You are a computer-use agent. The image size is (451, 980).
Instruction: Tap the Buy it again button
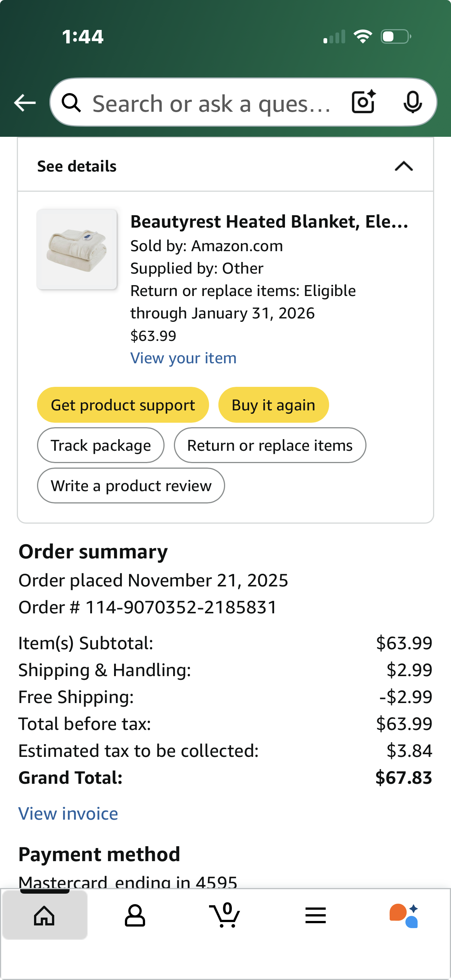(x=273, y=405)
